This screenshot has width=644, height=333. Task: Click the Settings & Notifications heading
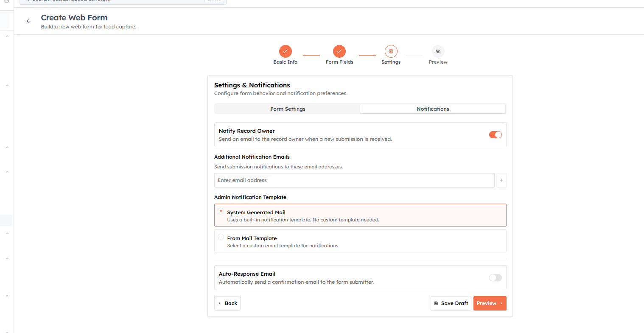pyautogui.click(x=252, y=85)
